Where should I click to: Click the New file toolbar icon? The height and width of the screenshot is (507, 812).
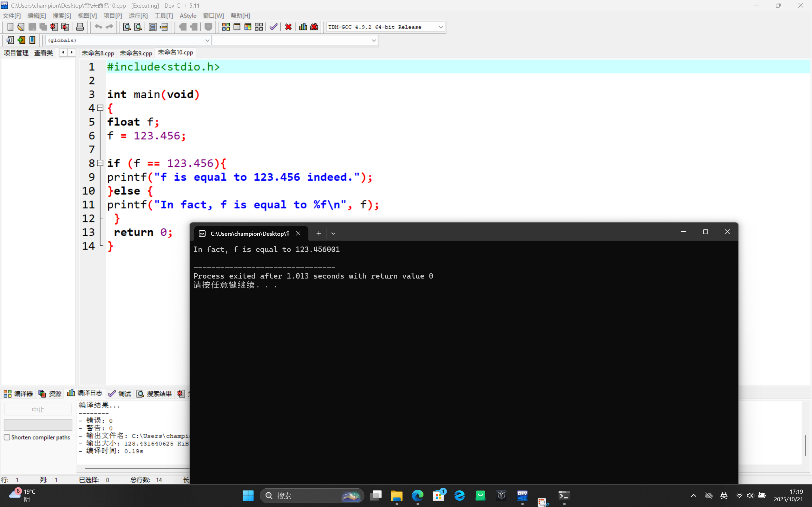[10, 27]
